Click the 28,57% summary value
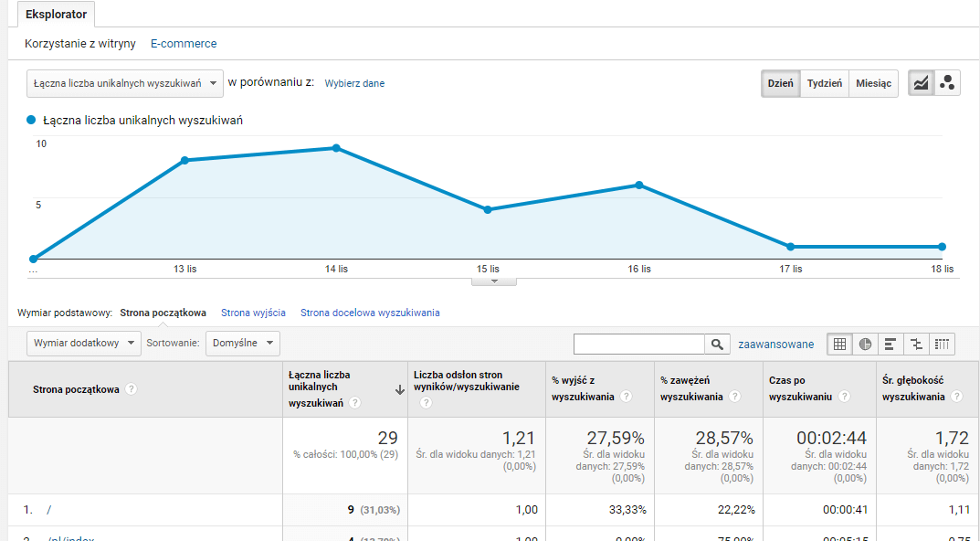The image size is (980, 541). click(724, 438)
